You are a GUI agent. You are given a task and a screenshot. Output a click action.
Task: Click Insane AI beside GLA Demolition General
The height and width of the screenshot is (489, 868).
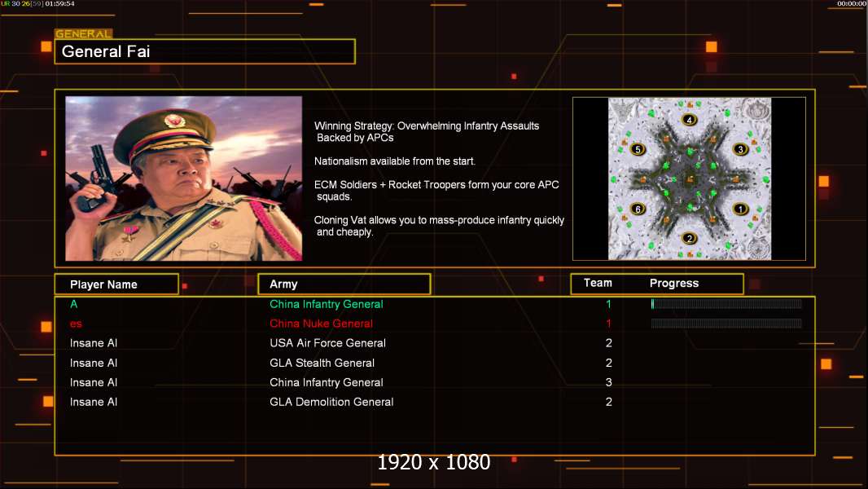click(94, 402)
